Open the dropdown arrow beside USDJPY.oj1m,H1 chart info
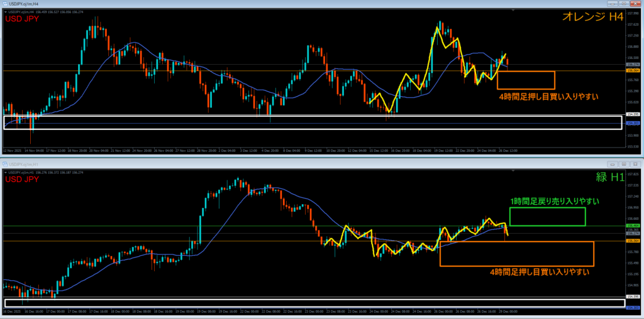Screen dimensions: 644x319 pos(6,172)
